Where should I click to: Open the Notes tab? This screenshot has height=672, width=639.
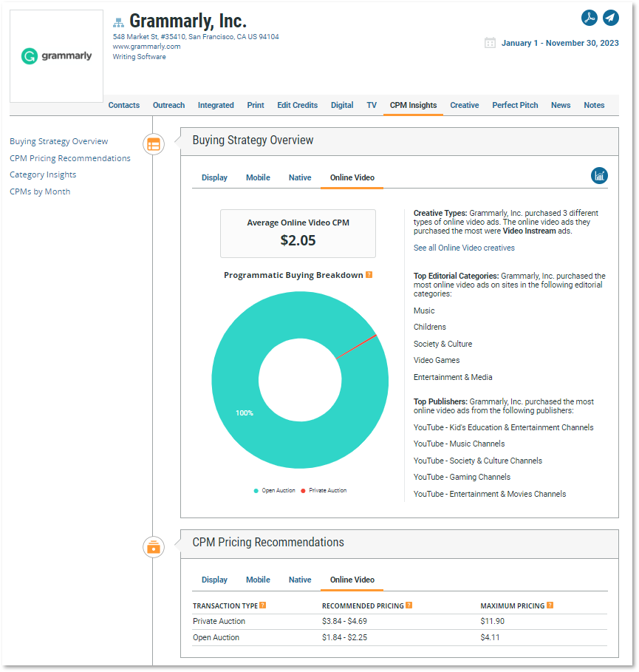[594, 105]
